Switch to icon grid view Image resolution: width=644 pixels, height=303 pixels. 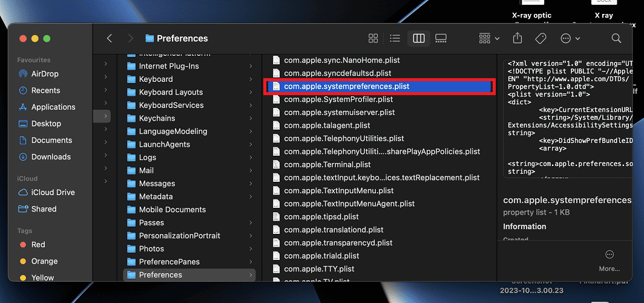click(373, 38)
